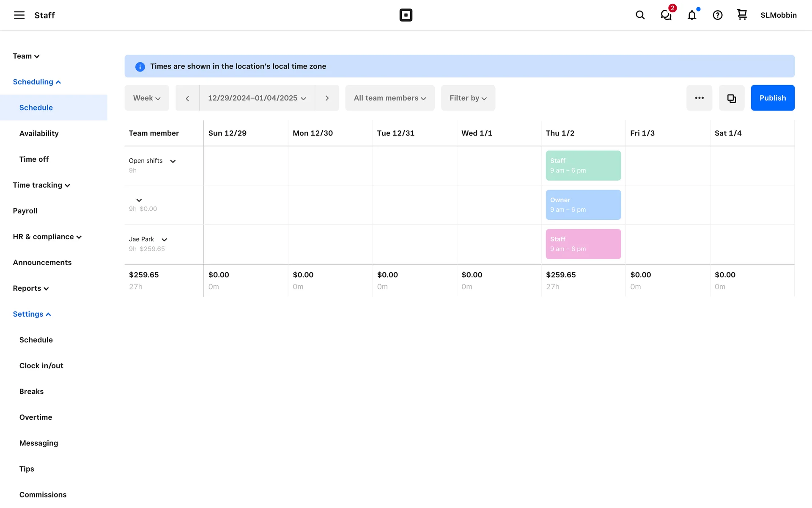This screenshot has width=812, height=508.
Task: Open Payroll in the sidebar
Action: coord(25,211)
